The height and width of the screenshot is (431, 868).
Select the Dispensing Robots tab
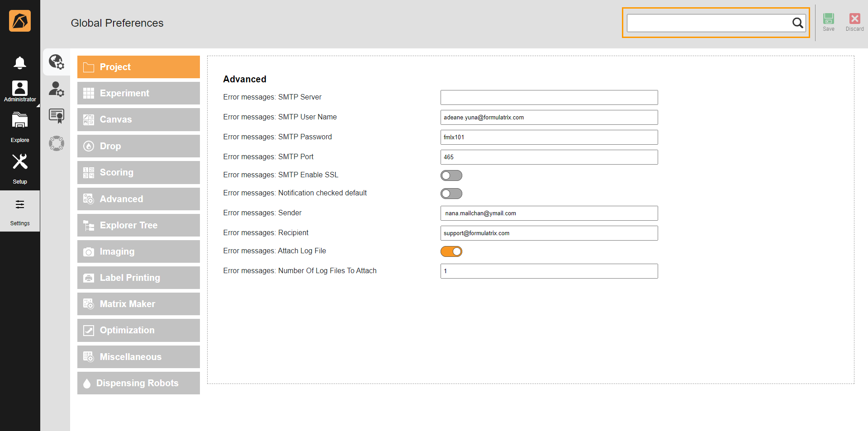coord(138,383)
